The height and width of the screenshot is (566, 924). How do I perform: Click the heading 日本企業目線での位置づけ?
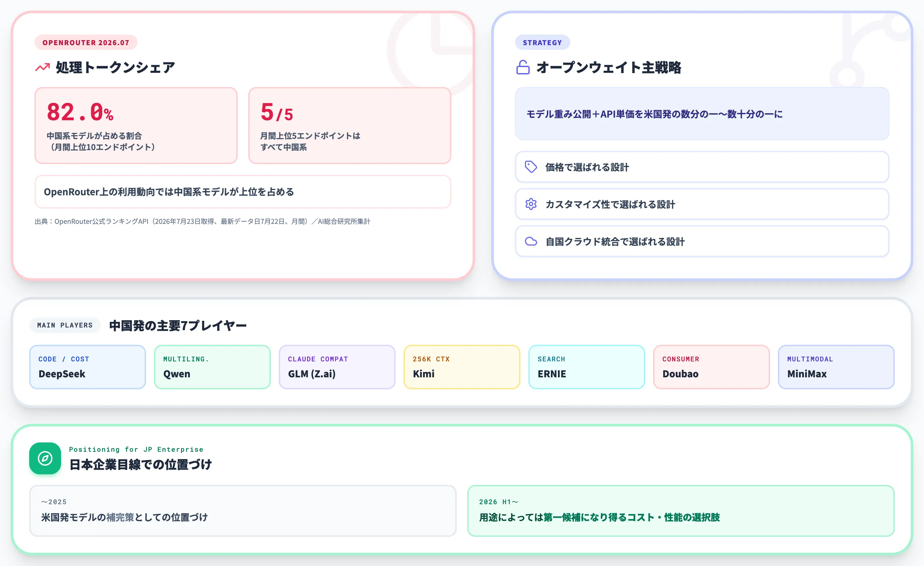(141, 464)
